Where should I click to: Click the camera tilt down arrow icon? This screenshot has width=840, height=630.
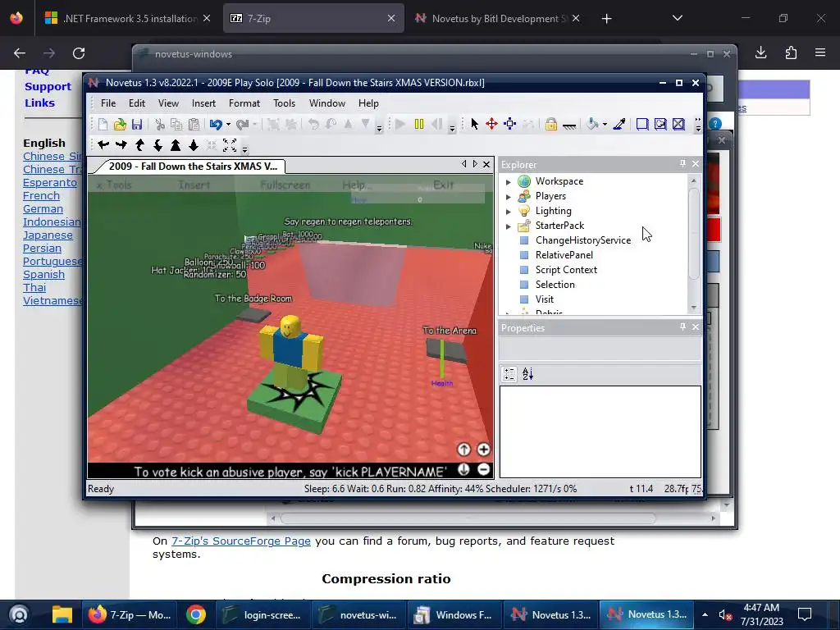[x=157, y=144]
